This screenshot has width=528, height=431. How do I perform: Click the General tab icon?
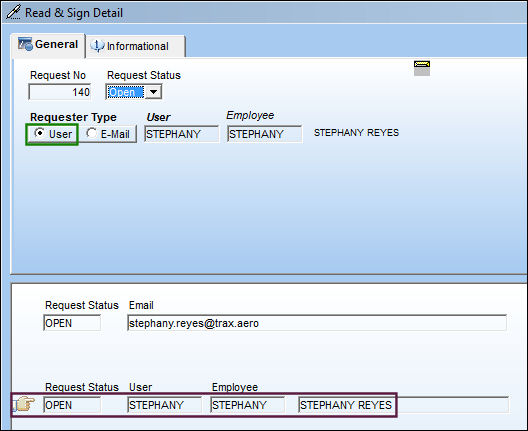click(25, 44)
